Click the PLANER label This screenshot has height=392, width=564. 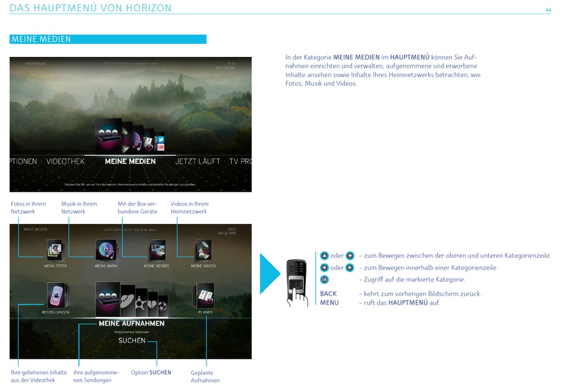pyautogui.click(x=205, y=312)
